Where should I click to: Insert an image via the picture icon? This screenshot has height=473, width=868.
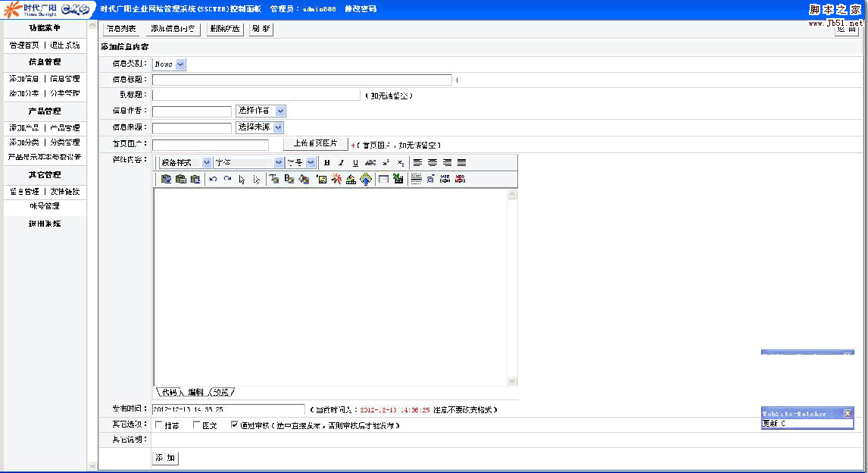coord(322,179)
